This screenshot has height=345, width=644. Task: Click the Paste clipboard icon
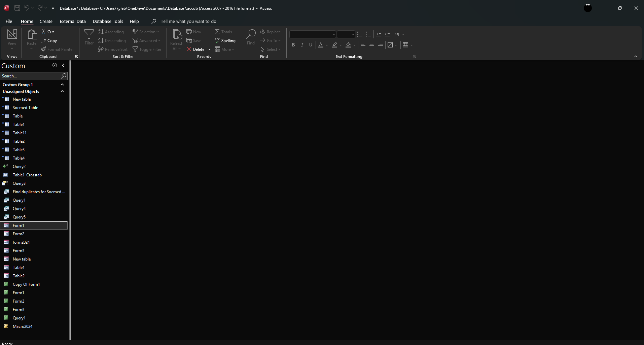[x=32, y=34]
